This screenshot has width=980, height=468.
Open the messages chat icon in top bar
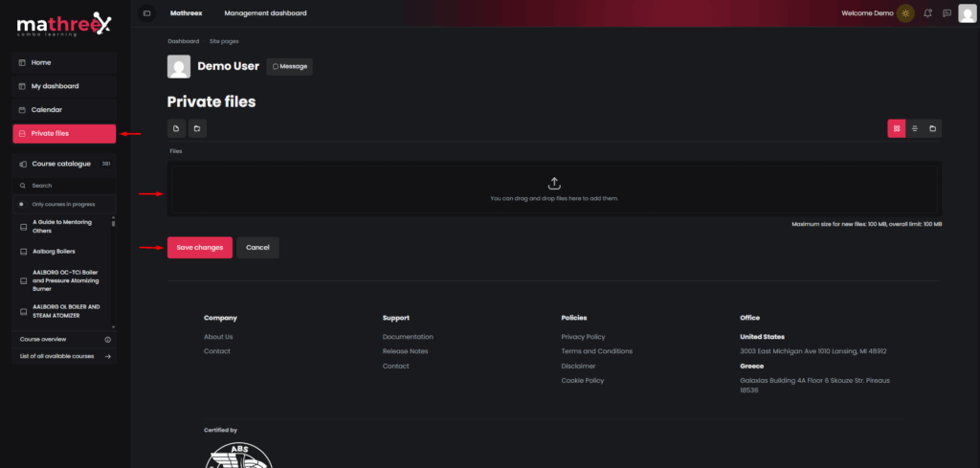click(x=947, y=13)
